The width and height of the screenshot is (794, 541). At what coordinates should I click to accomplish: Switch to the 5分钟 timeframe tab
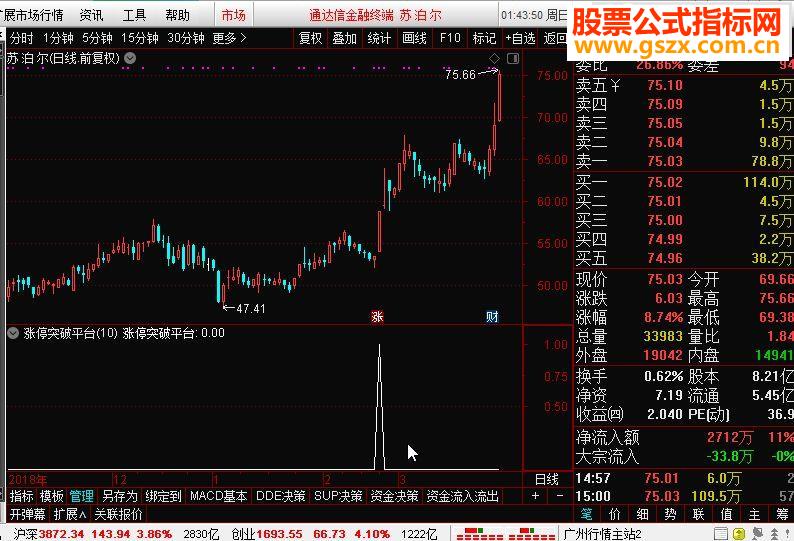(x=97, y=38)
